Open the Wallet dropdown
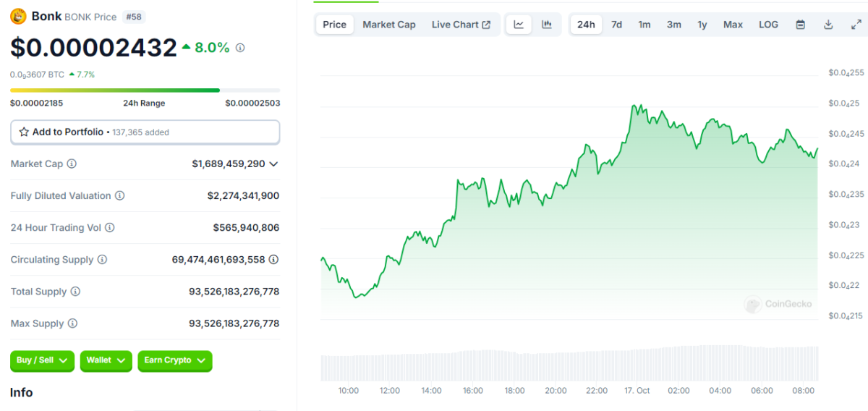The image size is (868, 411). tap(106, 360)
